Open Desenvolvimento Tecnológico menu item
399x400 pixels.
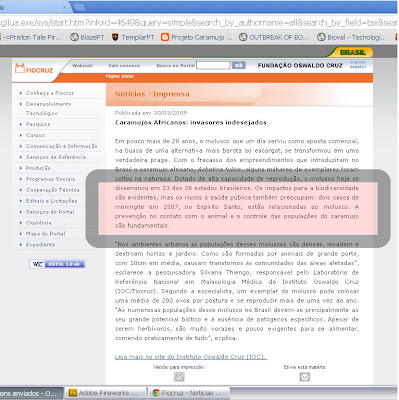coord(48,109)
